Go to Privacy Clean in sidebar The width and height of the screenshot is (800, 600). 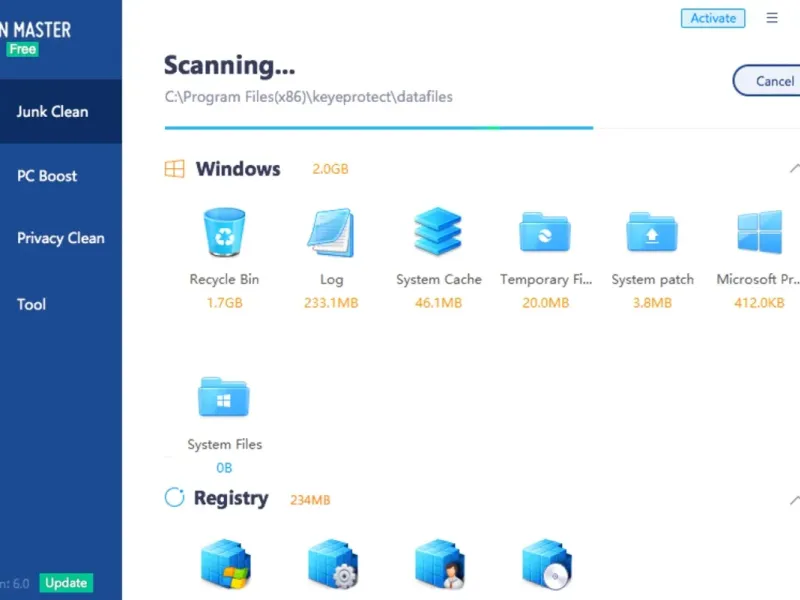(61, 238)
